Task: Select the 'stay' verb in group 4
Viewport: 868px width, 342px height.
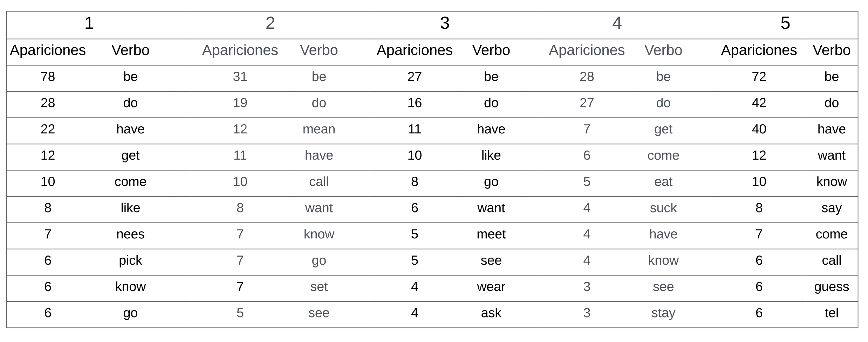Action: (663, 313)
